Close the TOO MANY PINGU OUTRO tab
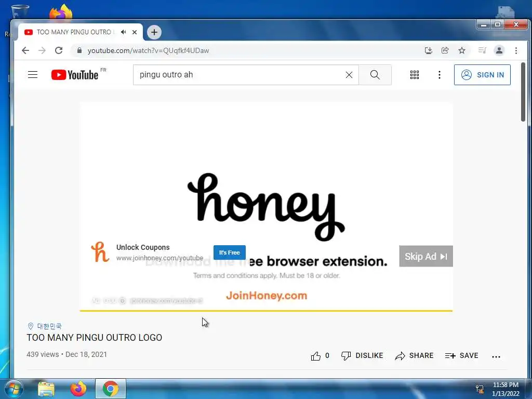 [x=135, y=32]
